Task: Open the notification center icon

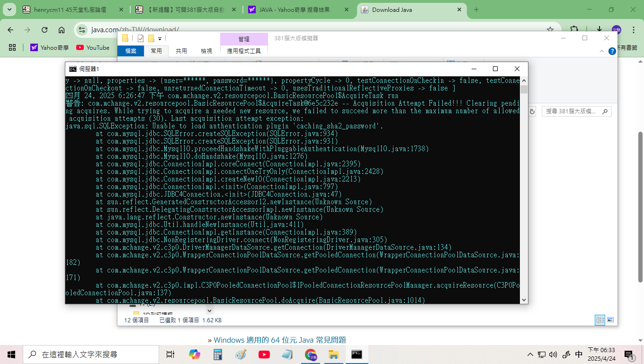Action: point(629,355)
